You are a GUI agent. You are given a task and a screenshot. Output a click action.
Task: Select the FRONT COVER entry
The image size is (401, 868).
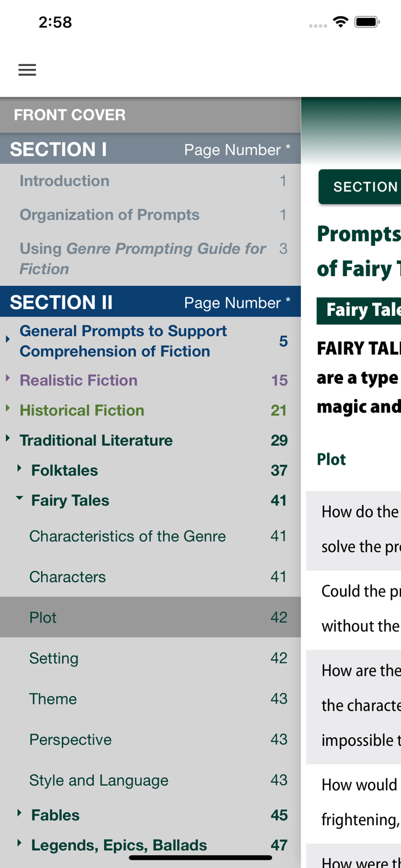click(69, 114)
